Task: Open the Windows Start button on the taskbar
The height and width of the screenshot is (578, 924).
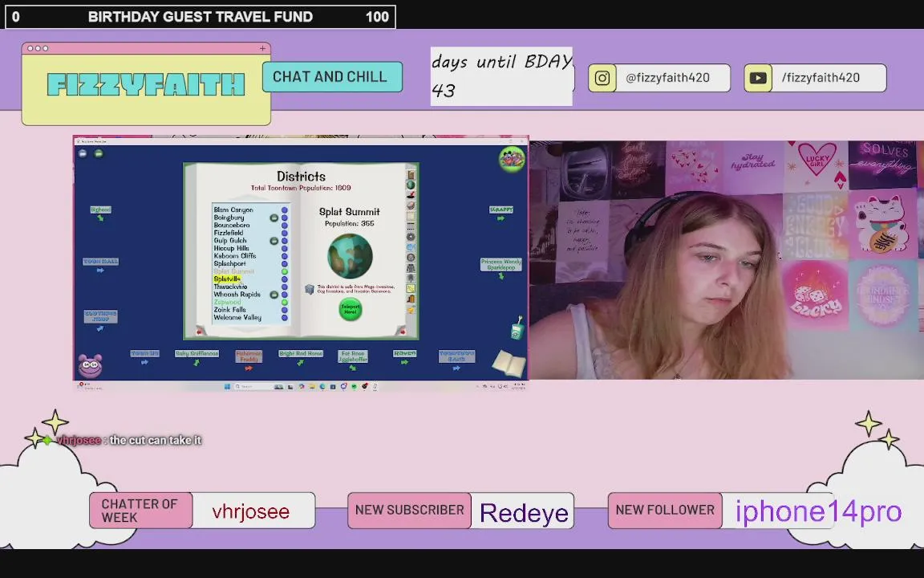Action: [x=228, y=386]
